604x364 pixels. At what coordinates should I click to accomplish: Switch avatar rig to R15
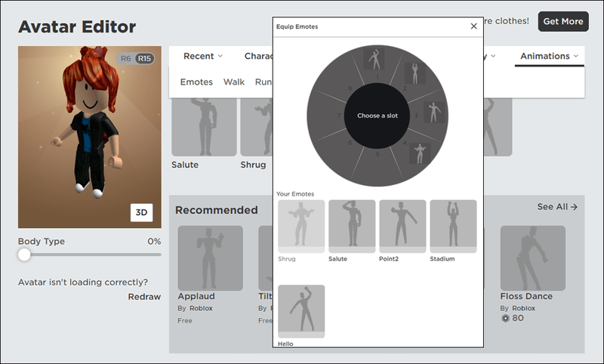(x=144, y=59)
